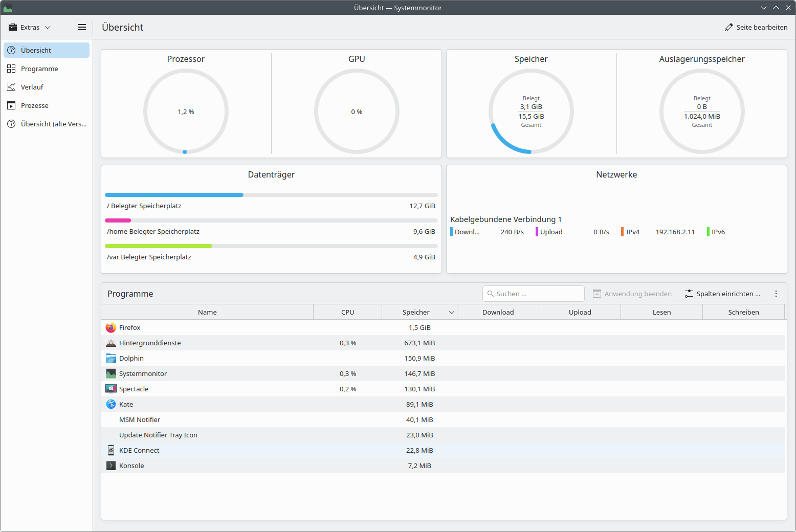Click the Firefox icon in program list
The image size is (796, 532).
pos(111,327)
